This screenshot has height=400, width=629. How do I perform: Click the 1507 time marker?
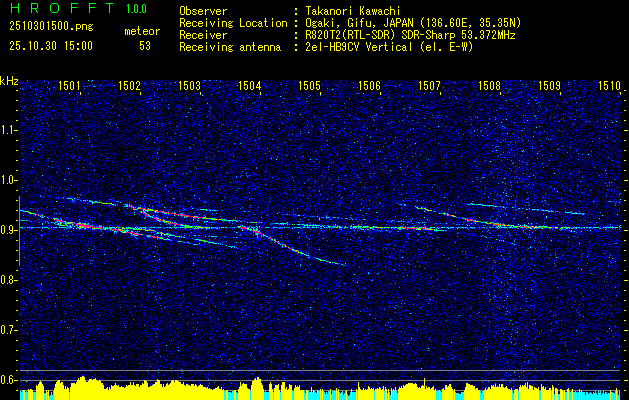pos(430,85)
